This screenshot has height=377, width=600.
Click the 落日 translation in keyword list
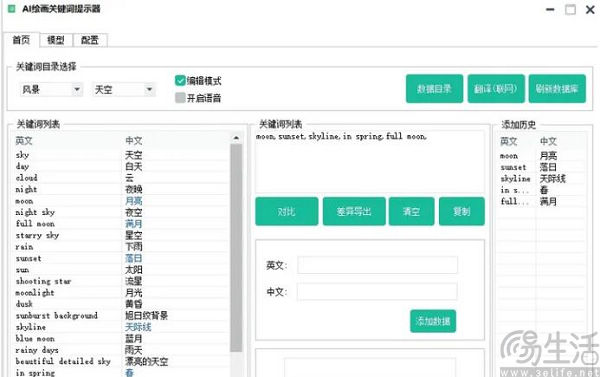(134, 258)
